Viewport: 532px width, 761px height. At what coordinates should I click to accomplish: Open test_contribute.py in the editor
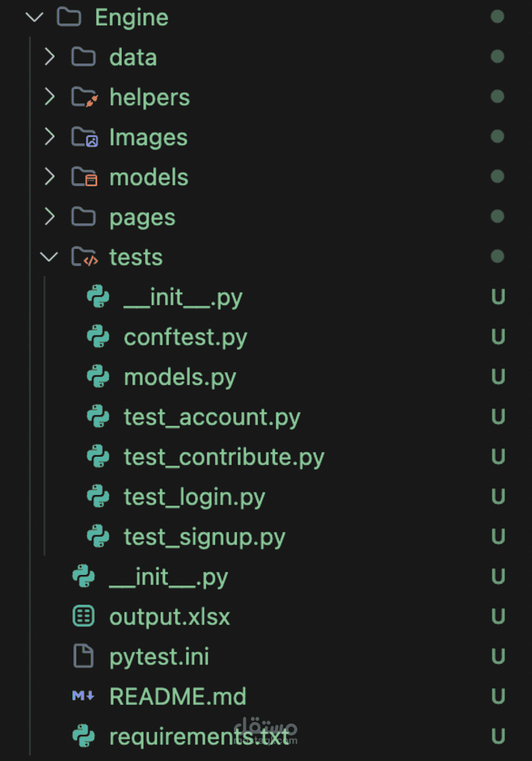[223, 457]
